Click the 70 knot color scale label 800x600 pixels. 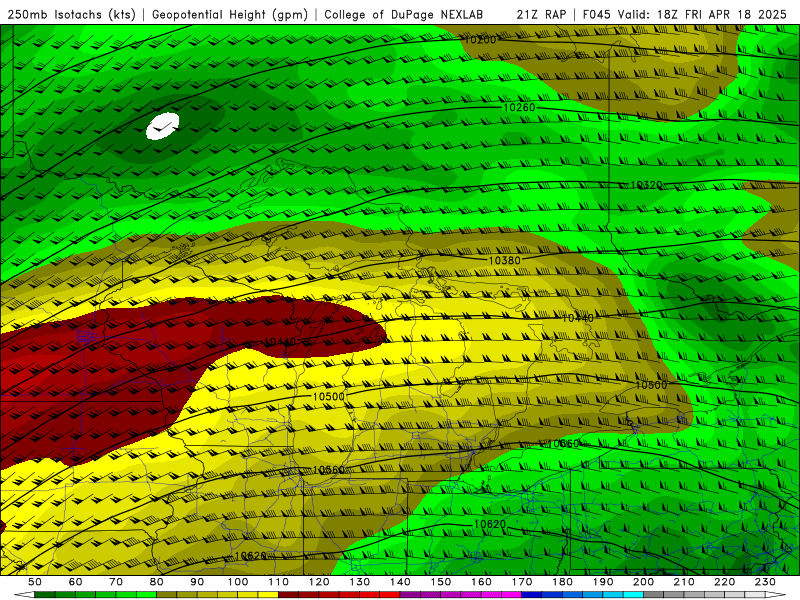coord(116,582)
